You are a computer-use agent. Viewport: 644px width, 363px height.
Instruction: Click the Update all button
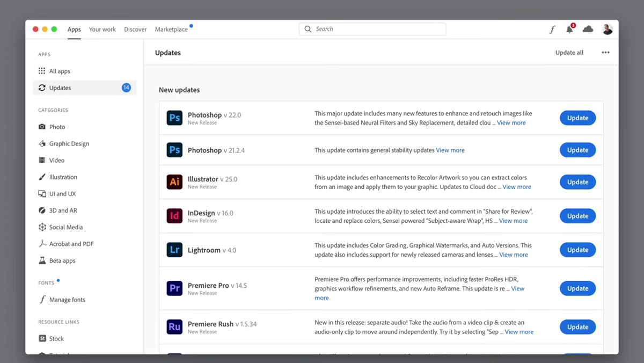coord(569,53)
